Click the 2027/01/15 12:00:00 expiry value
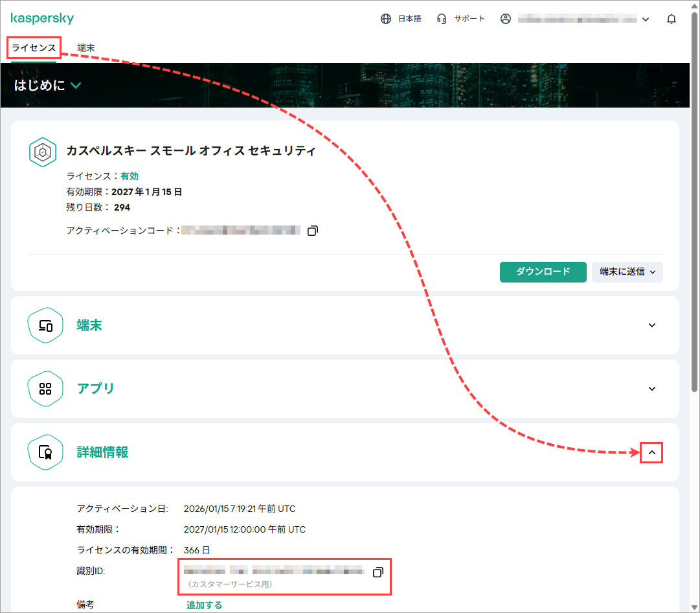This screenshot has width=700, height=613. coord(245,529)
